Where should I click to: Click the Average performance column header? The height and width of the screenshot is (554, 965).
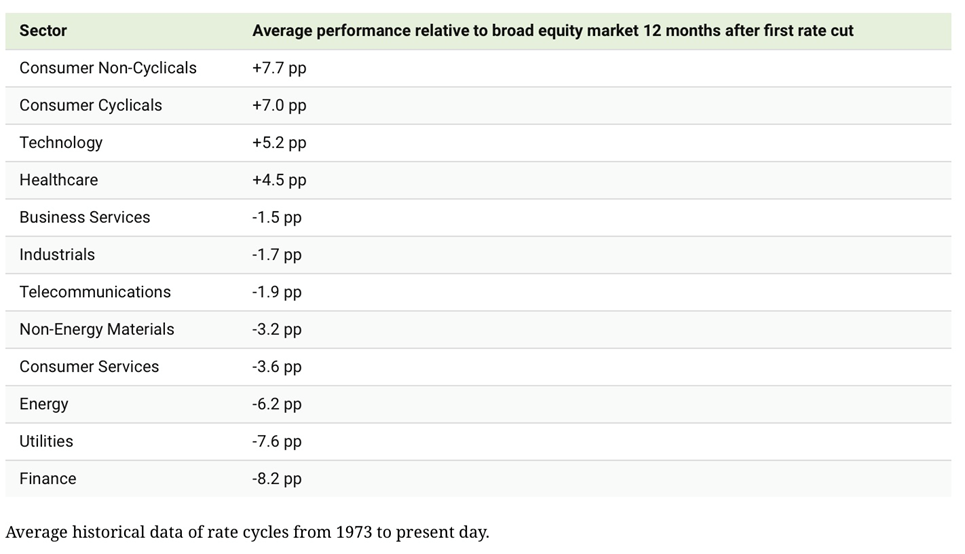pos(552,30)
